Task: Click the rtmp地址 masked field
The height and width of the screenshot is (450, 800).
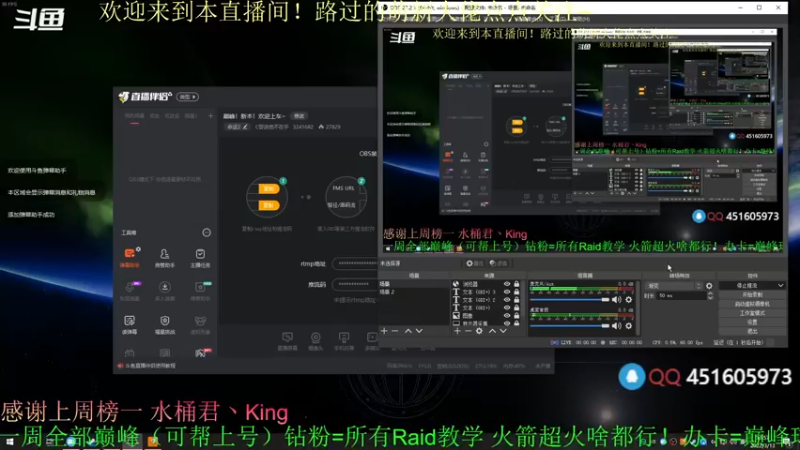Action: [355, 264]
